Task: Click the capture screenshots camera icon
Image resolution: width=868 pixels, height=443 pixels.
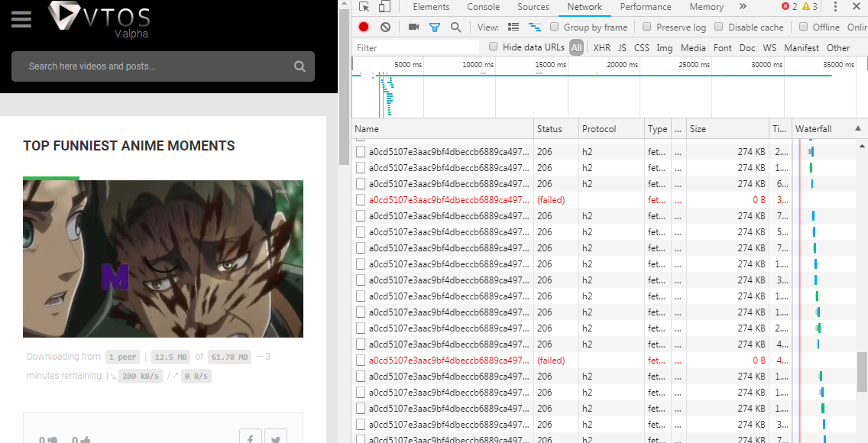Action: (x=413, y=27)
